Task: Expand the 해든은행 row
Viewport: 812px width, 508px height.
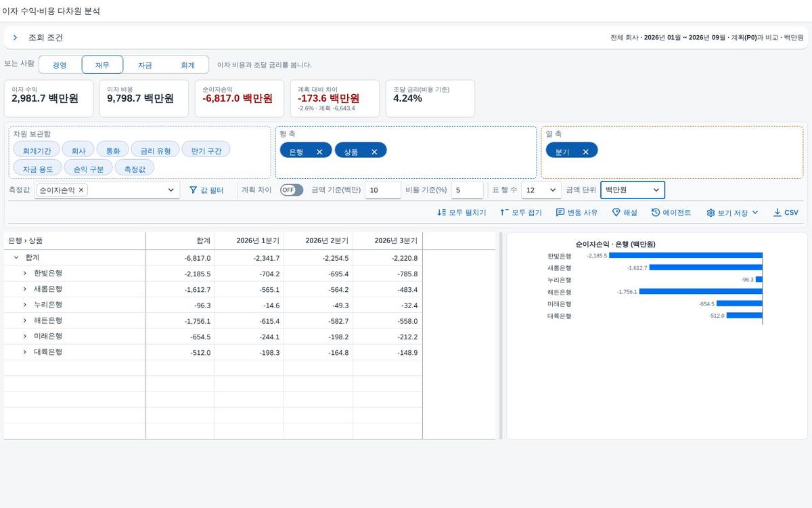Action: coord(25,320)
